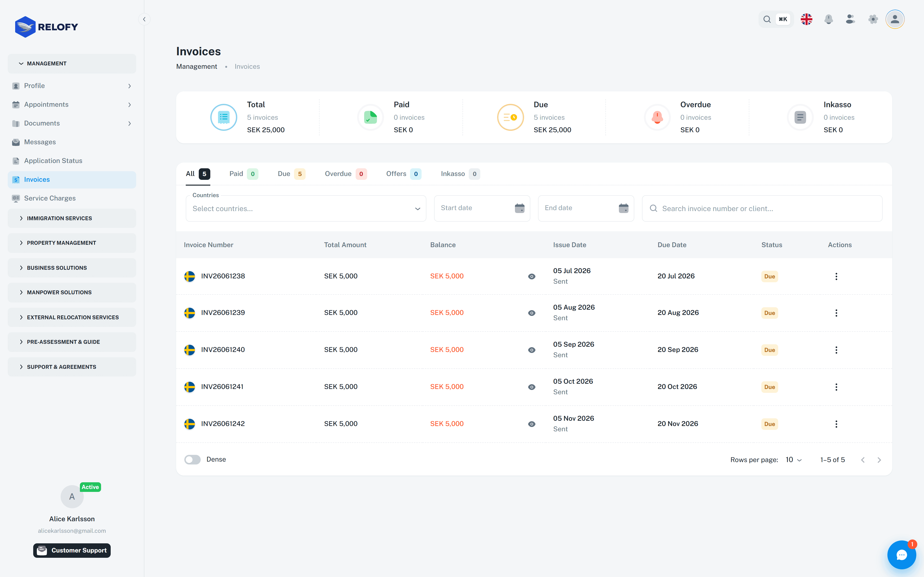Open the chat bubble widget

click(x=901, y=554)
